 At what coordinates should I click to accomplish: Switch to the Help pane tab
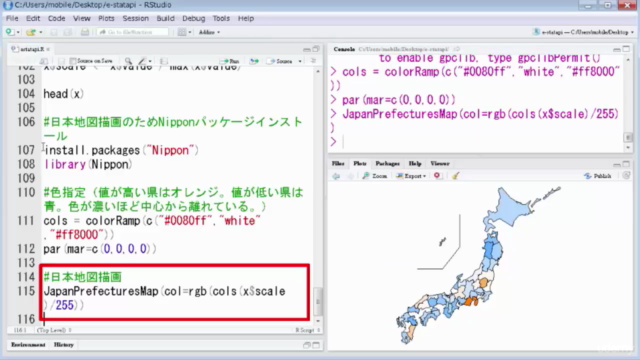[x=415, y=163]
